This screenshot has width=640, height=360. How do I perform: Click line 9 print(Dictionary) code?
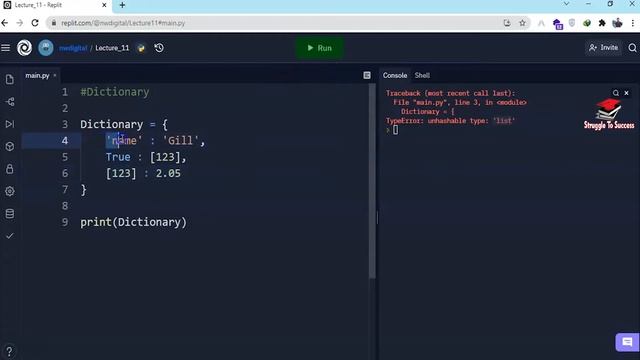click(133, 222)
